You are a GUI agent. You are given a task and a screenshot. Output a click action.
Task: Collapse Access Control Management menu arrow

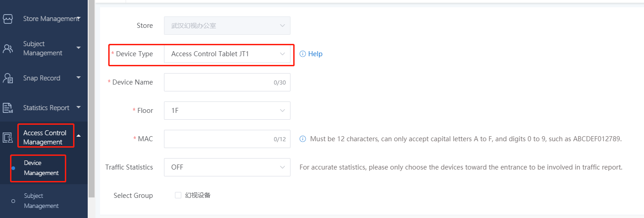click(79, 136)
